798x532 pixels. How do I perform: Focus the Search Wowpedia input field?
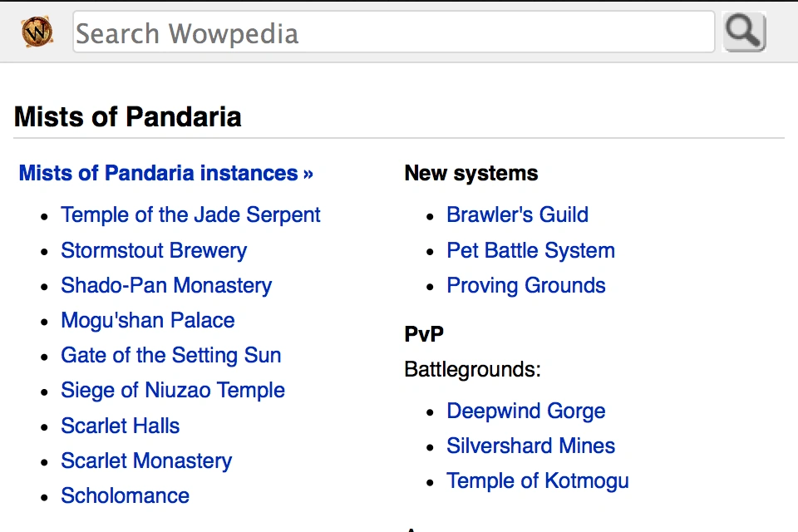click(x=393, y=32)
